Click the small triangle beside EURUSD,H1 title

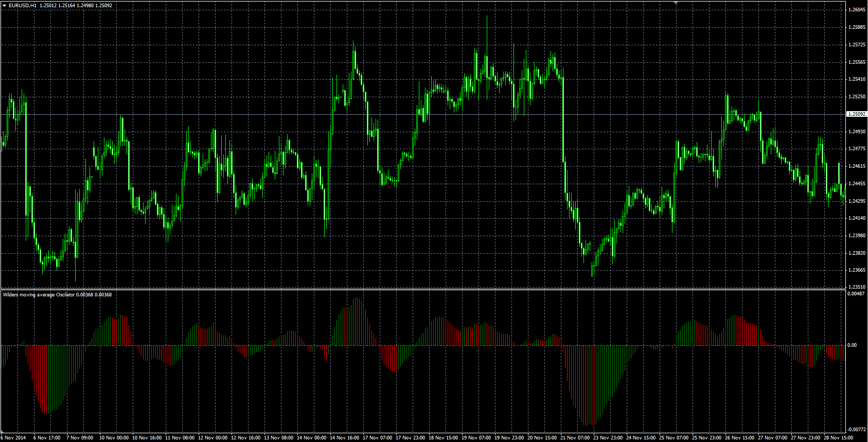[x=4, y=5]
